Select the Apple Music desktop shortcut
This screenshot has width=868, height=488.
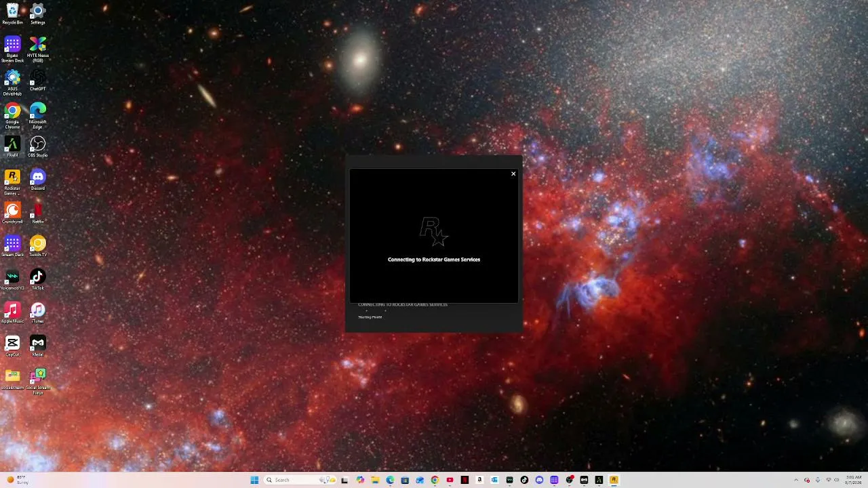(12, 313)
